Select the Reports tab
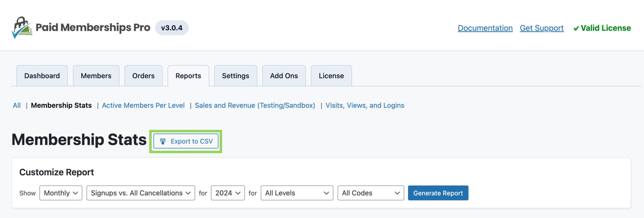 click(188, 76)
